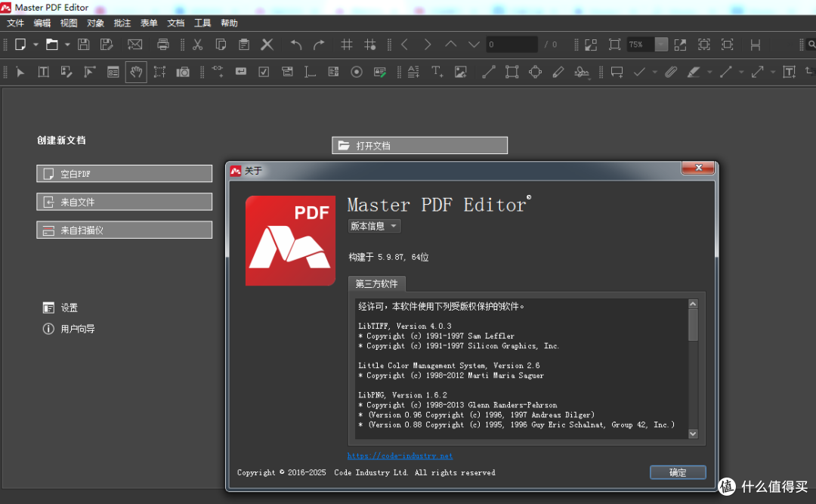The image size is (816, 504).
Task: Open the 版本信息 dropdown
Action: pyautogui.click(x=374, y=225)
